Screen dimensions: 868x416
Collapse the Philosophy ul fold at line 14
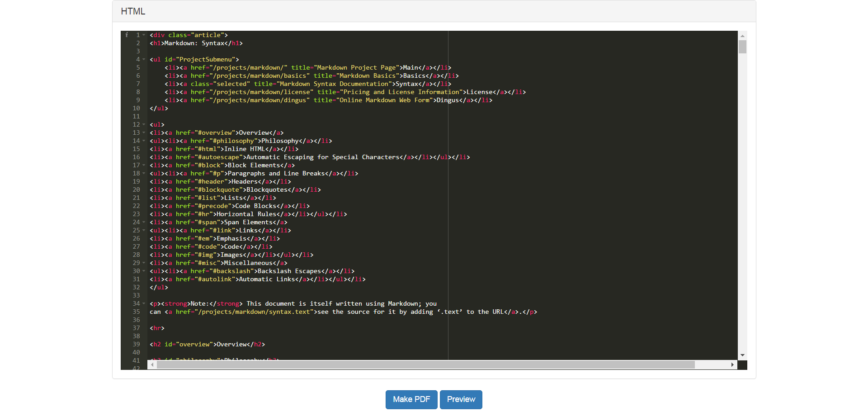[144, 141]
